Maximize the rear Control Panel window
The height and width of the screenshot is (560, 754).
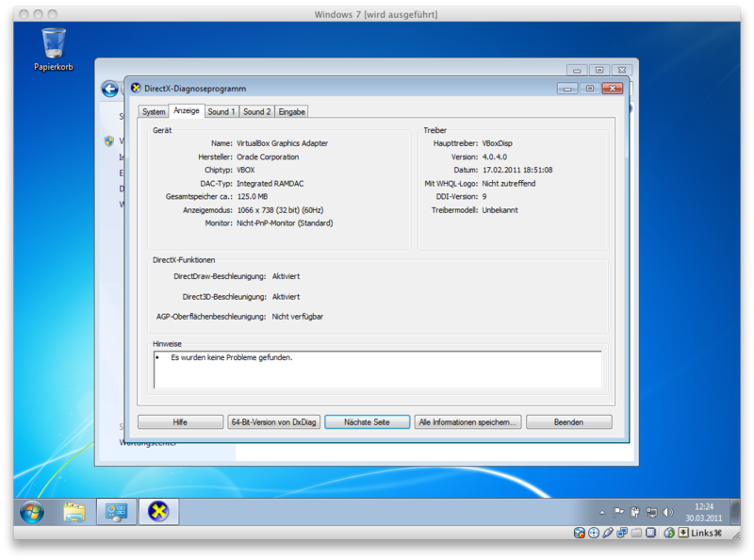[599, 70]
